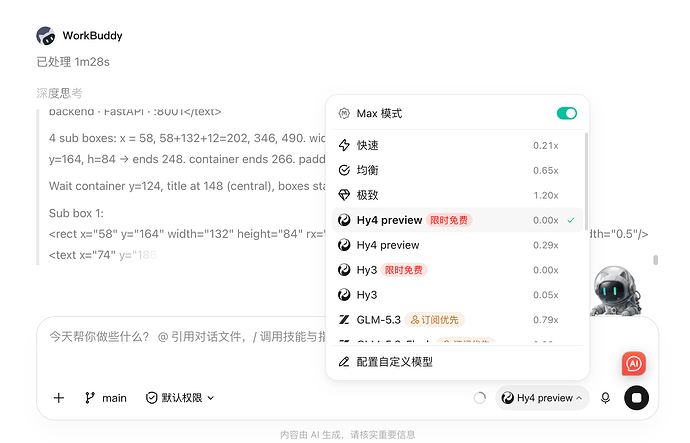Click the 已处理 1m28s status text
Viewport: 690px width, 443px height.
tap(73, 62)
